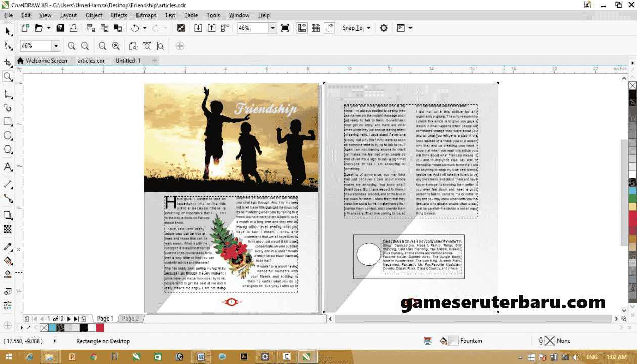The height and width of the screenshot is (364, 637).
Task: Select the Rectangle tool
Action: point(8,122)
